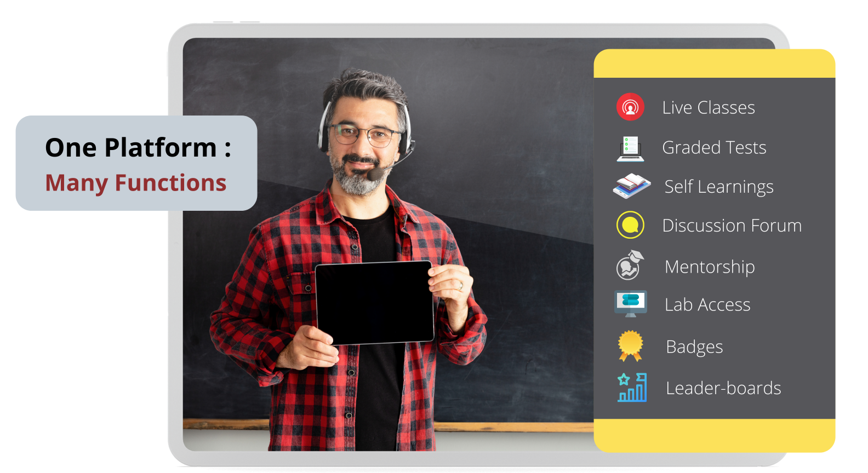Open Discussion Forum text label
Screen dimensions: 868x473
(732, 226)
